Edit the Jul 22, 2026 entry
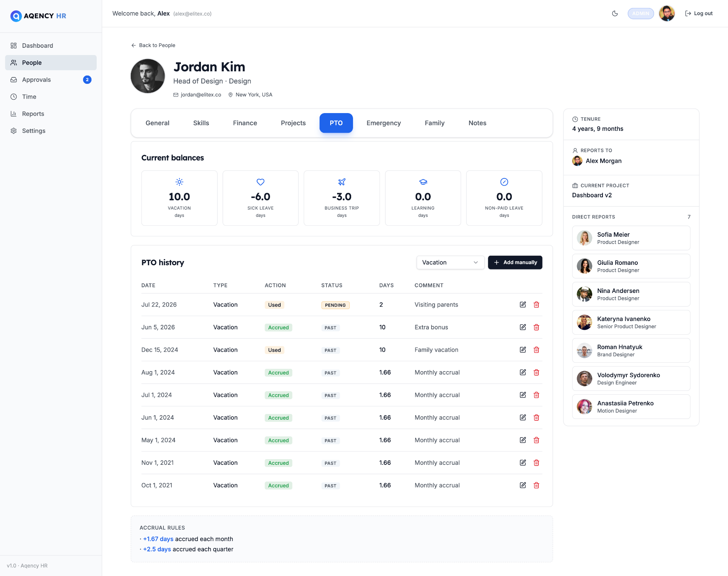 tap(522, 305)
